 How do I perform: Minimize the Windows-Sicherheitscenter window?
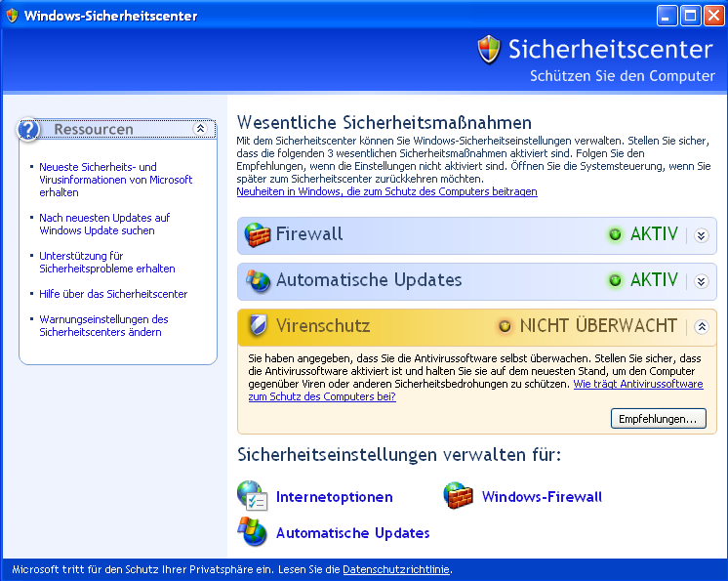667,16
